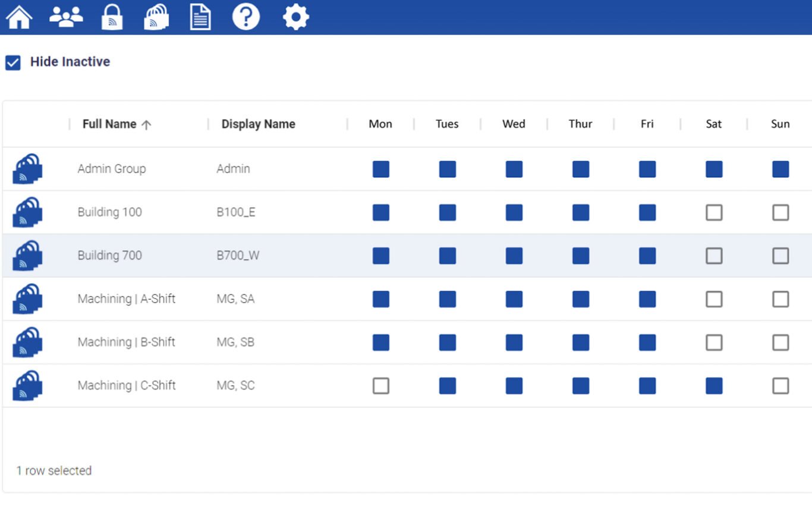The image size is (812, 508).
Task: Uncheck the Hide Inactive checkbox
Action: pyautogui.click(x=13, y=62)
